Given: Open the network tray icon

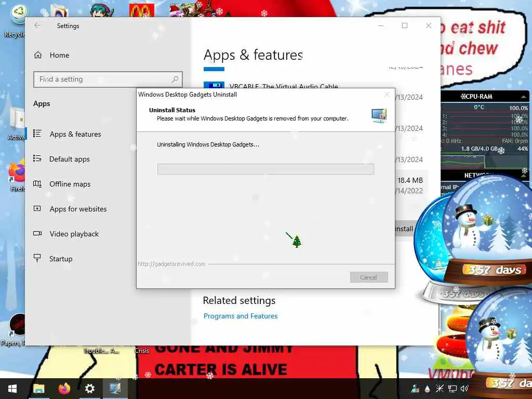Looking at the screenshot, I should coord(453,389).
